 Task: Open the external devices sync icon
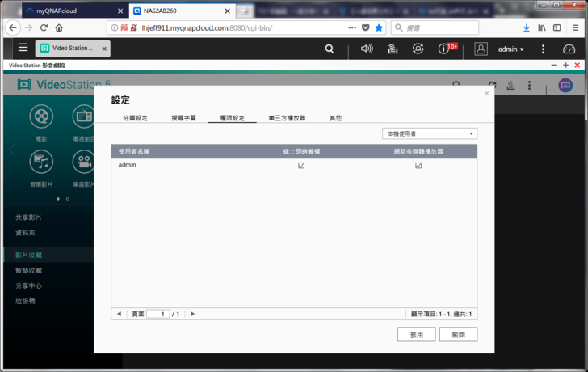click(x=418, y=49)
